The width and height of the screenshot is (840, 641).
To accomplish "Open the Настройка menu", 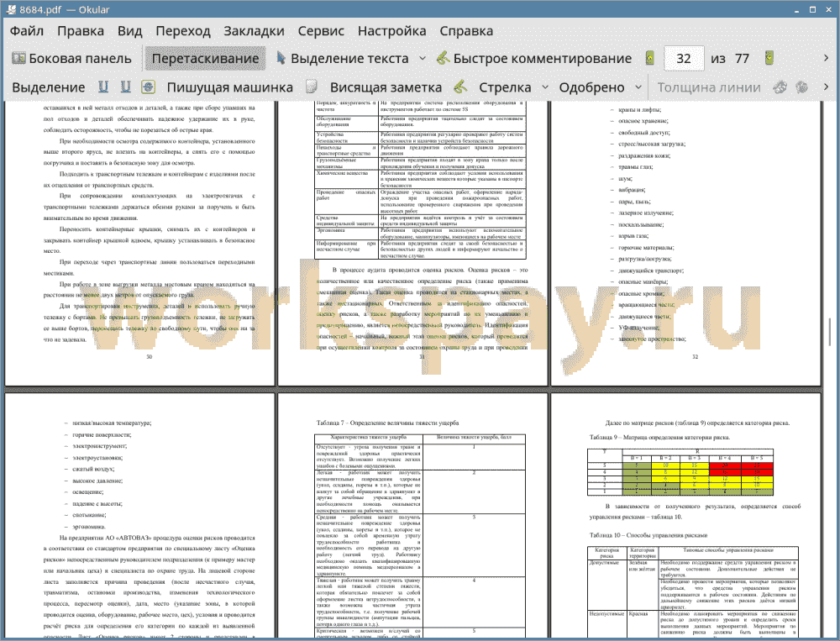I will (392, 31).
